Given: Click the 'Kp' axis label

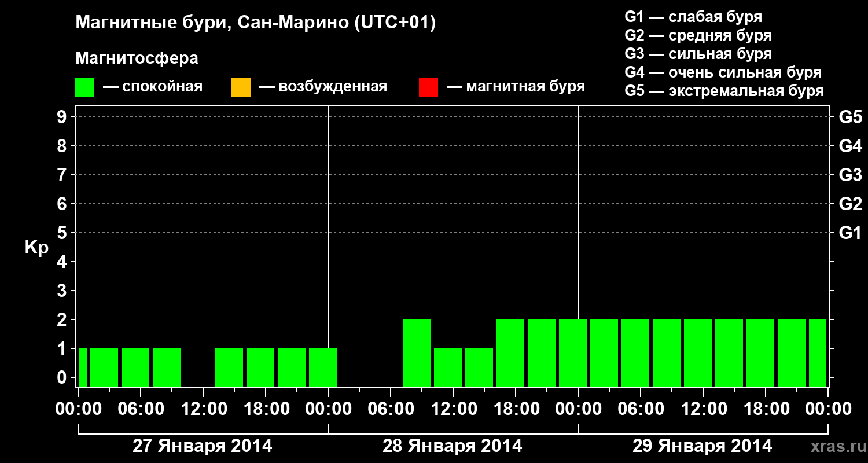Looking at the screenshot, I should point(36,248).
